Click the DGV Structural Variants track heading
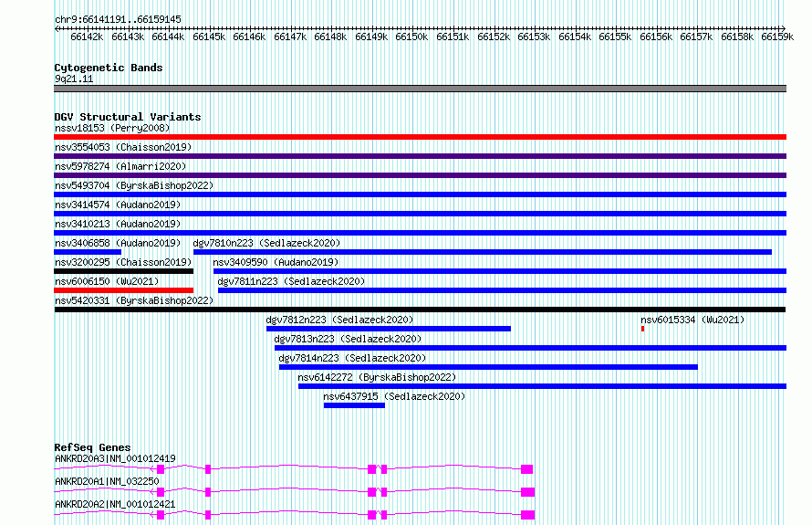This screenshot has width=812, height=525. click(128, 117)
